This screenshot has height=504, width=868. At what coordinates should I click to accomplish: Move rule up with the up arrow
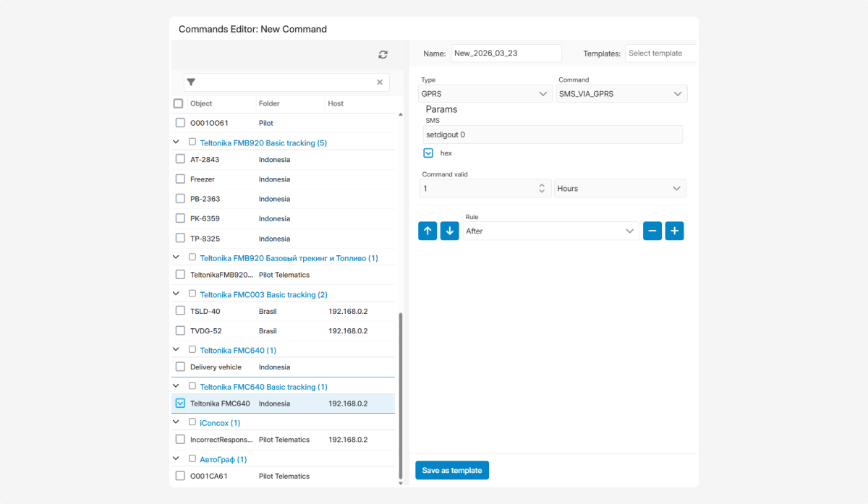(x=427, y=231)
